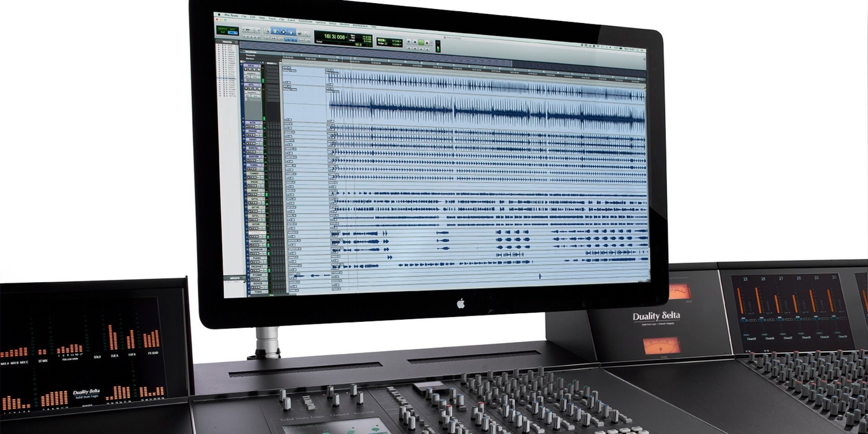This screenshot has width=868, height=434.
Task: Click the output level meter beside transport
Action: click(438, 46)
